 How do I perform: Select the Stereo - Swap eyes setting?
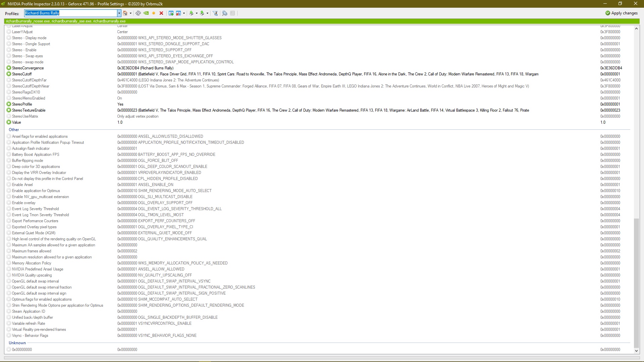tap(27, 56)
